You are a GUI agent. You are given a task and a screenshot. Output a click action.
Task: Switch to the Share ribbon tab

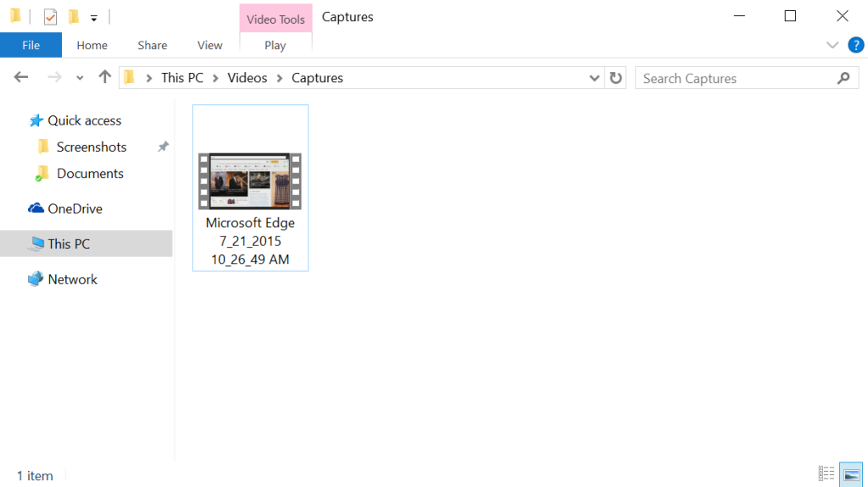pyautogui.click(x=153, y=45)
